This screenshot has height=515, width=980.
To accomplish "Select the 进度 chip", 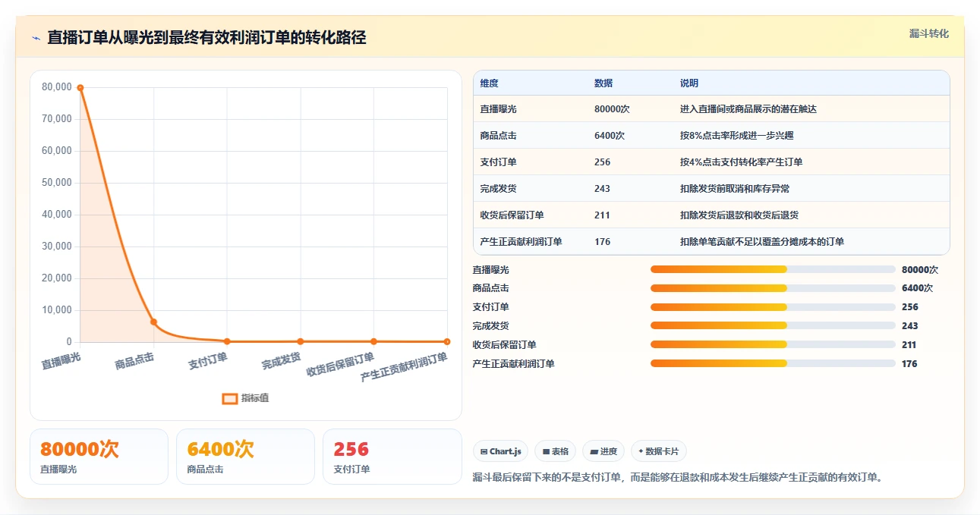I will coord(603,451).
